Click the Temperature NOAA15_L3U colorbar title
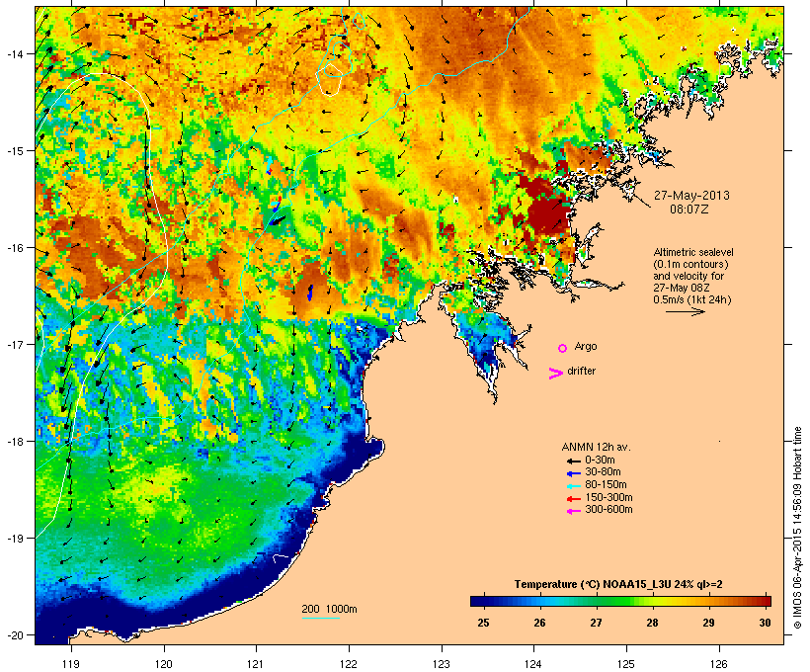The height and width of the screenshot is (672, 810). [x=618, y=584]
